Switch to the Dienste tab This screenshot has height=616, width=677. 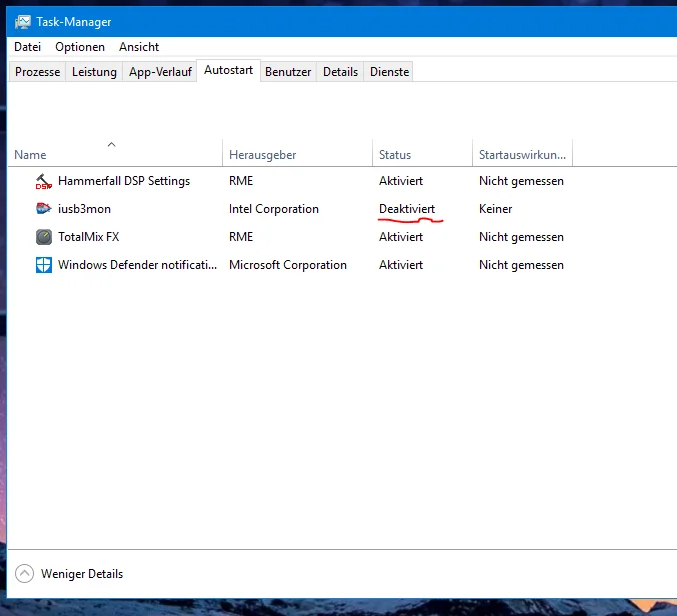[x=389, y=72]
